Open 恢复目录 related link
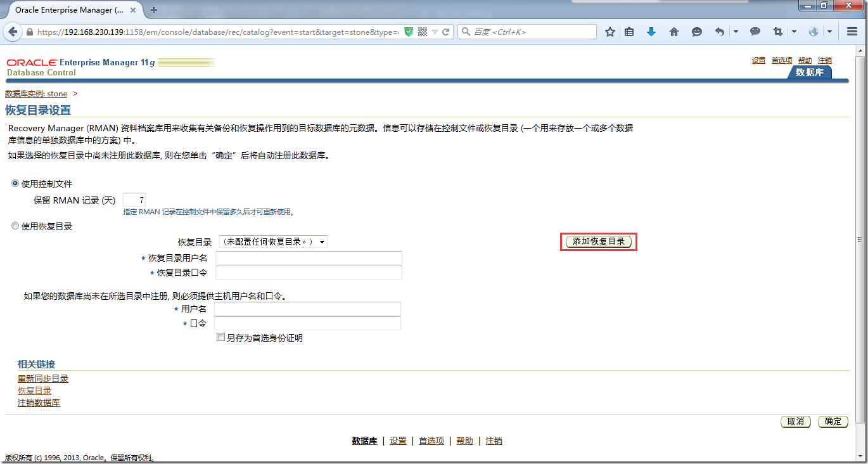This screenshot has height=464, width=868. [x=35, y=390]
